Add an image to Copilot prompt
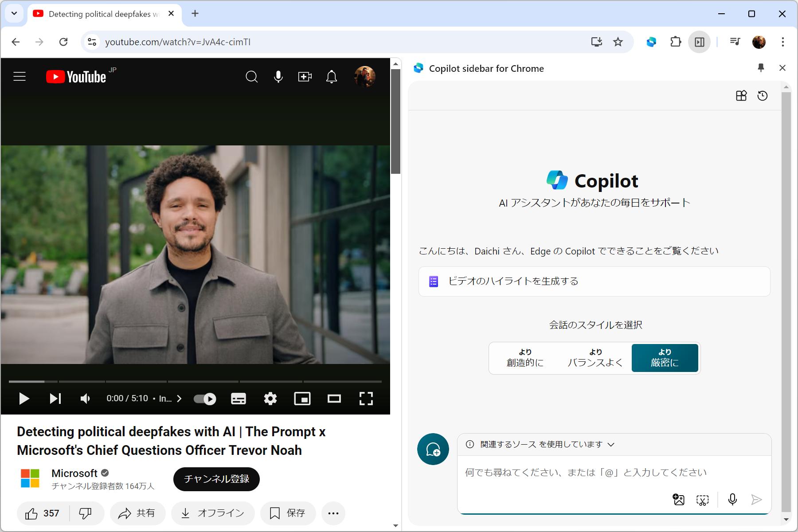This screenshot has height=532, width=798. coord(679,500)
